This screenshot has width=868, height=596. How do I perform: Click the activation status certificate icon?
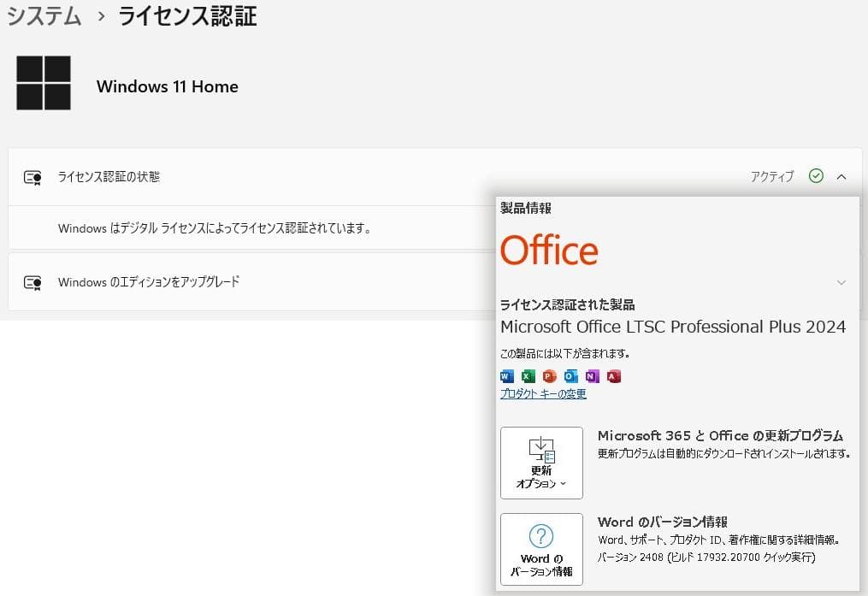[32, 178]
